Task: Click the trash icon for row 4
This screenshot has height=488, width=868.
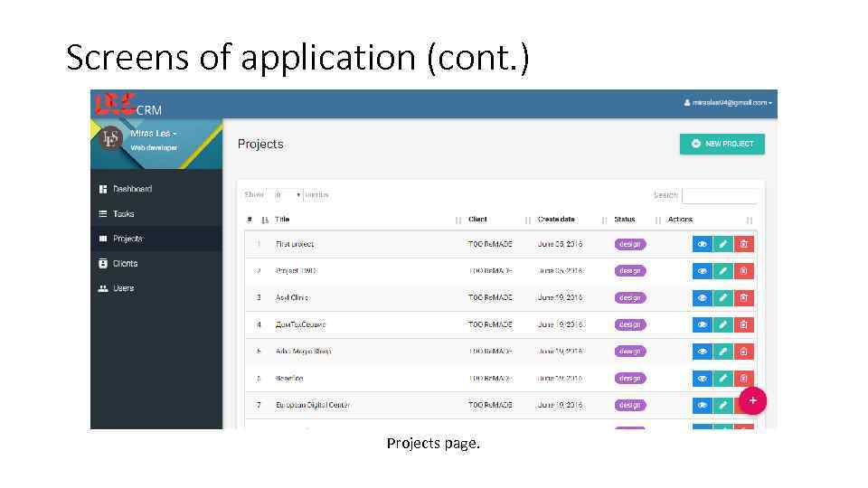Action: [743, 324]
